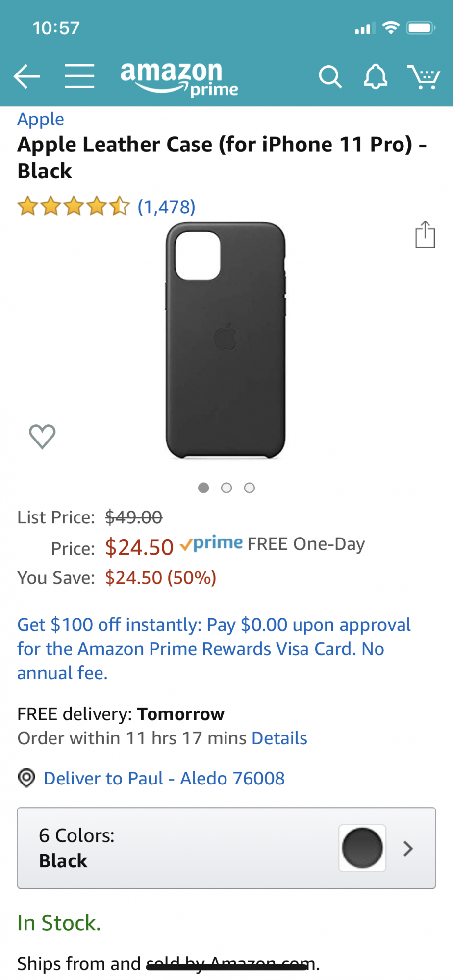Viewport: 453px width, 980px height.
Task: Open the 1,478 customer reviews
Action: (166, 207)
